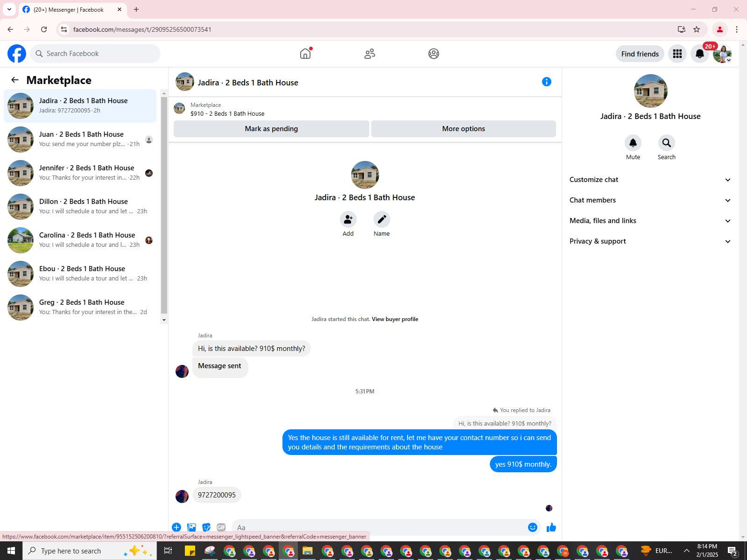Bookmark this page with star icon
Image resolution: width=747 pixels, height=560 pixels.
click(x=697, y=29)
